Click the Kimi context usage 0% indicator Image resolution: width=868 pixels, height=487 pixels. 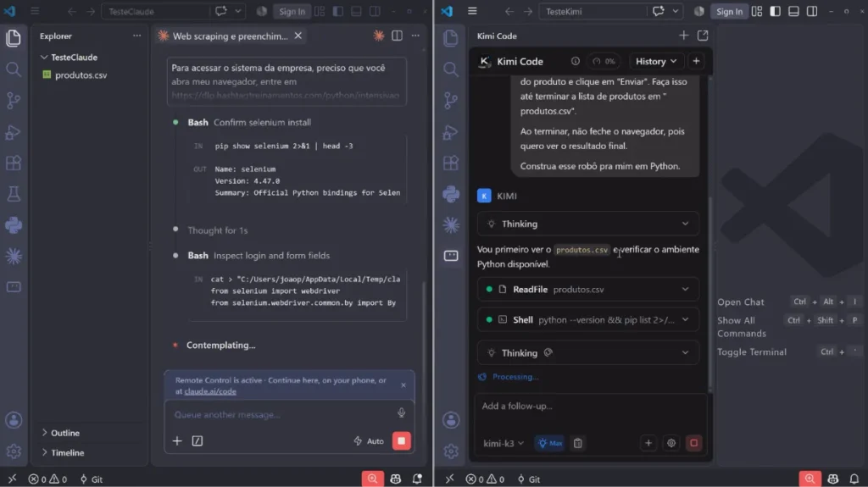pyautogui.click(x=604, y=62)
